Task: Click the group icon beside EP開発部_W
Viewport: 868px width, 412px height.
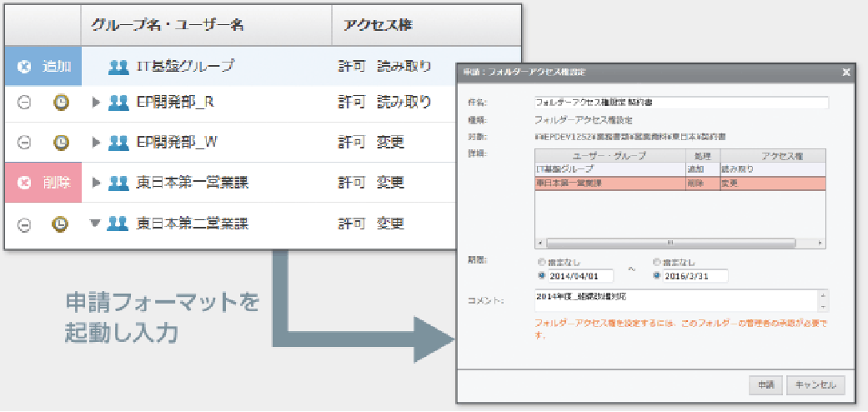Action: 119,143
